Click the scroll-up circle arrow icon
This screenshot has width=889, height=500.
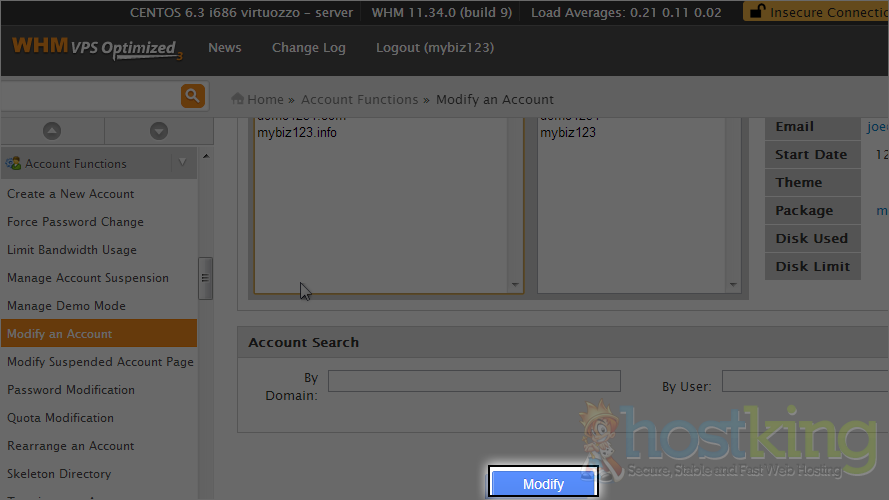point(52,131)
